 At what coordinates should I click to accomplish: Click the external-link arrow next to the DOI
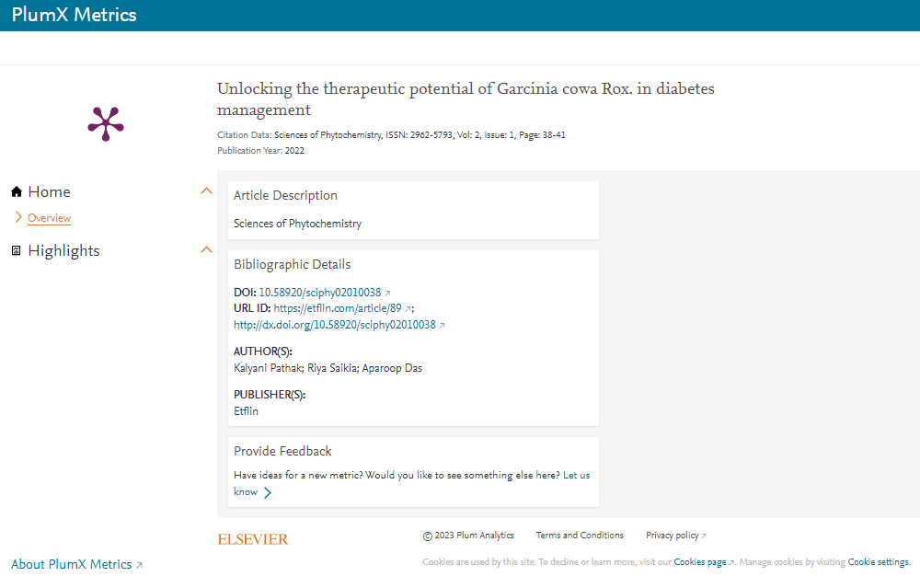pyautogui.click(x=385, y=292)
